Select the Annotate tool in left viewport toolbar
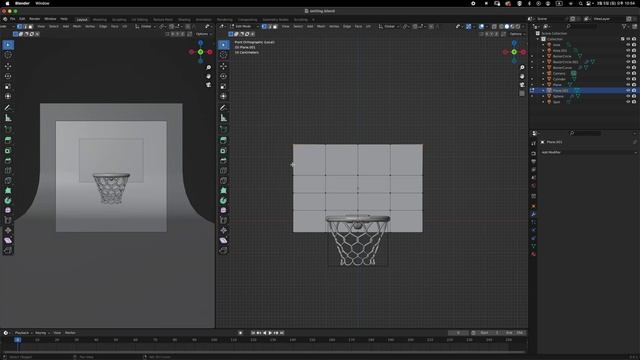This screenshot has width=640, height=360. click(x=8, y=108)
